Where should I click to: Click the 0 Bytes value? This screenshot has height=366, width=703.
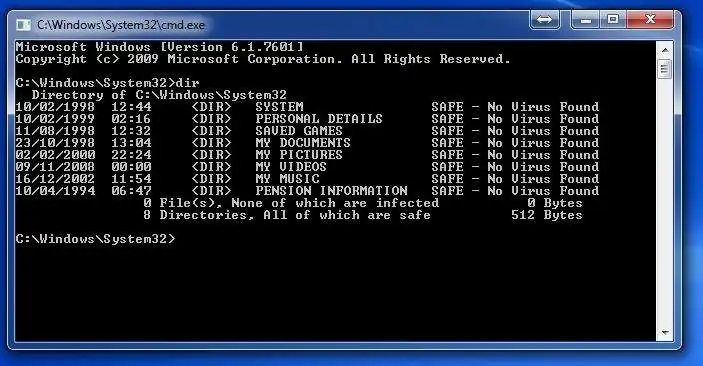[555, 203]
